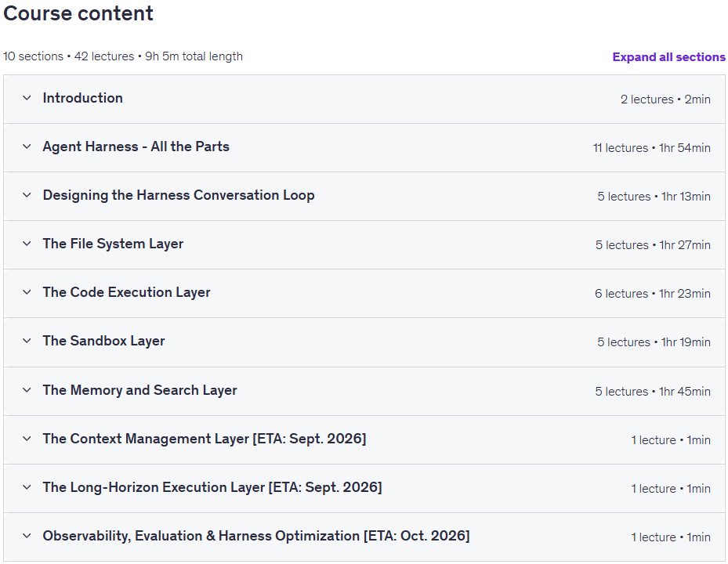Expand The Sandbox Layer chevron

[x=27, y=341]
